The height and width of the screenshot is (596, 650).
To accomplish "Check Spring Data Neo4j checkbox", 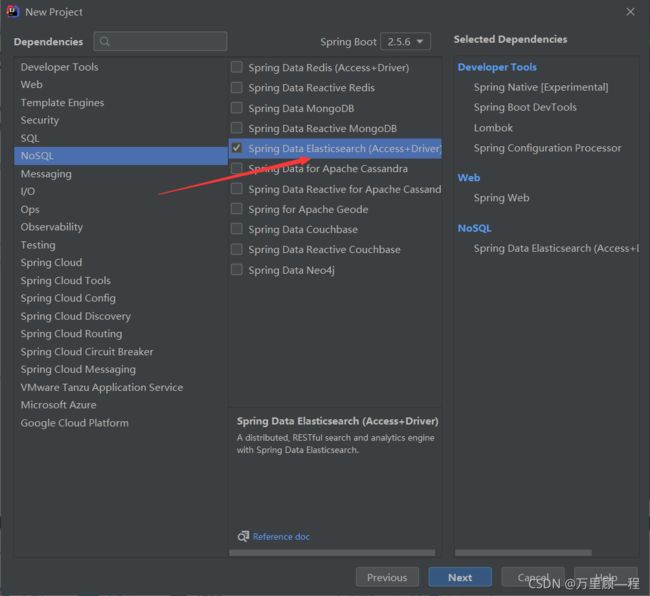I will 237,269.
